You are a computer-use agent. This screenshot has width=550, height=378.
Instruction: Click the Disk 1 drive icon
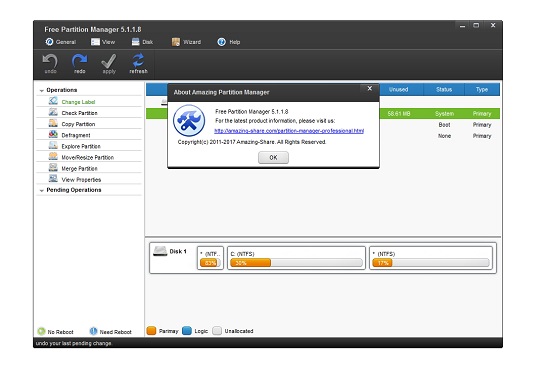coord(160,251)
